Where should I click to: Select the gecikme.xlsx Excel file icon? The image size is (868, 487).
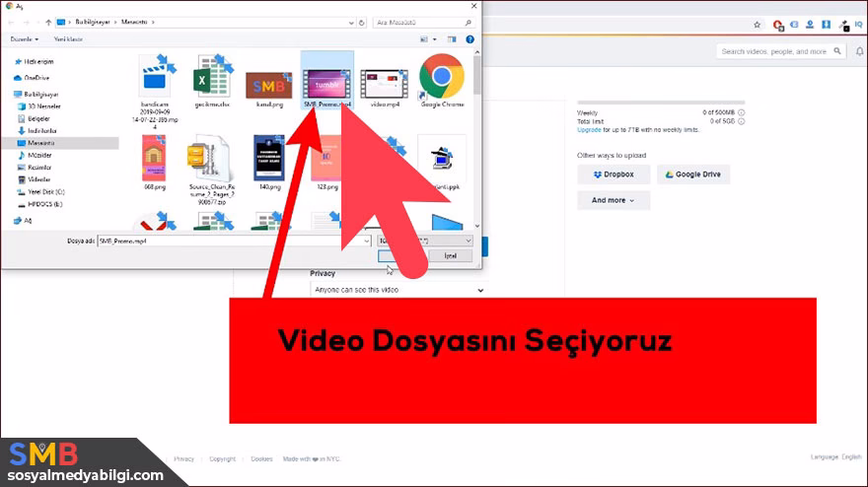(x=213, y=77)
